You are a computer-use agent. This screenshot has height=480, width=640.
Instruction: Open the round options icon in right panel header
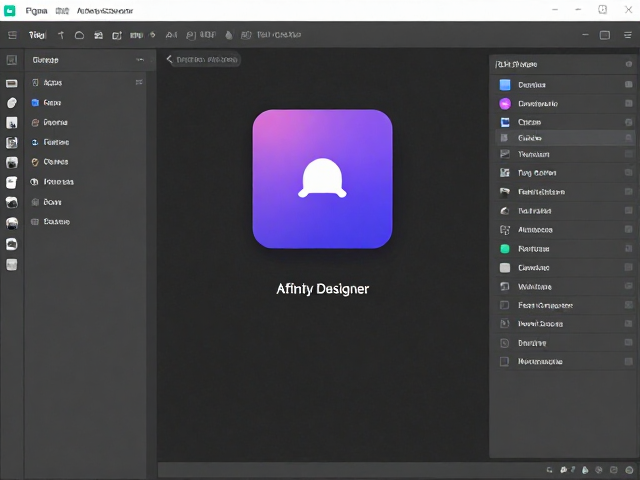point(629,64)
